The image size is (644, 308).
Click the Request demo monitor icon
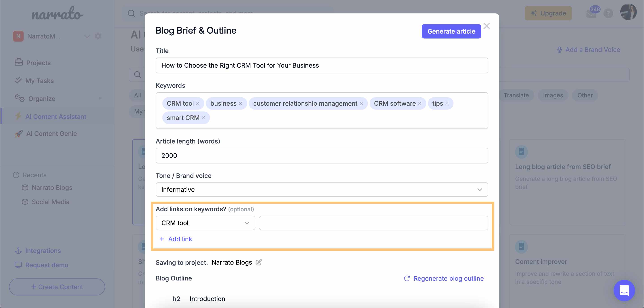click(x=18, y=265)
